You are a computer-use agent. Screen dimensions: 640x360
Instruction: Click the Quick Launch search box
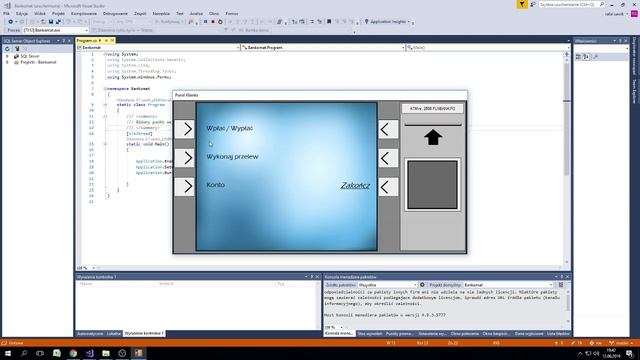[572, 4]
